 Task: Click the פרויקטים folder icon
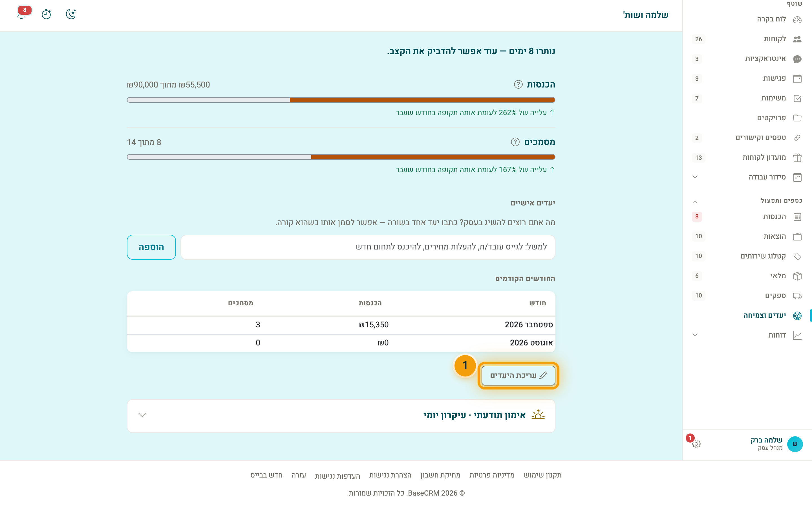(x=797, y=118)
